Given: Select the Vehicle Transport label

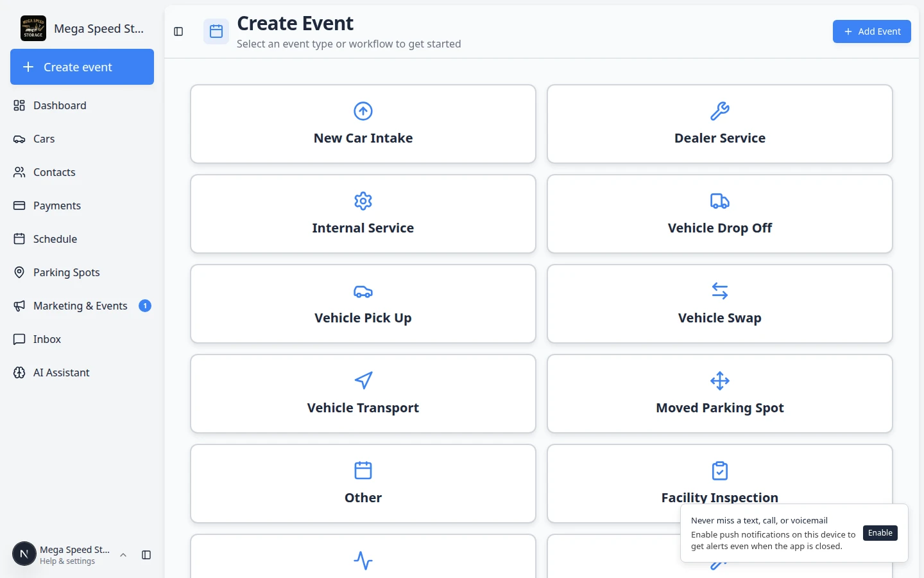Looking at the screenshot, I should pyautogui.click(x=363, y=408).
